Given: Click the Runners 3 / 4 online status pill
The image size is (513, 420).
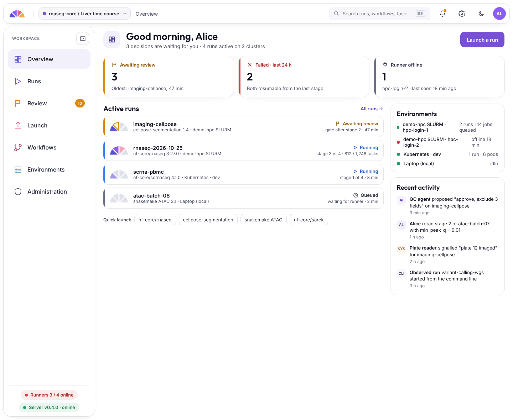Looking at the screenshot, I should (49, 395).
